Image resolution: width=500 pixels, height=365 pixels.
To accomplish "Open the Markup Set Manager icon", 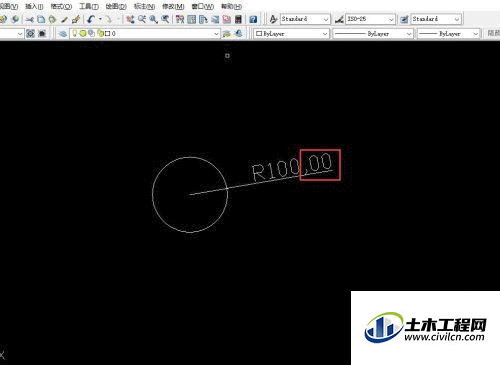I will tap(227, 19).
